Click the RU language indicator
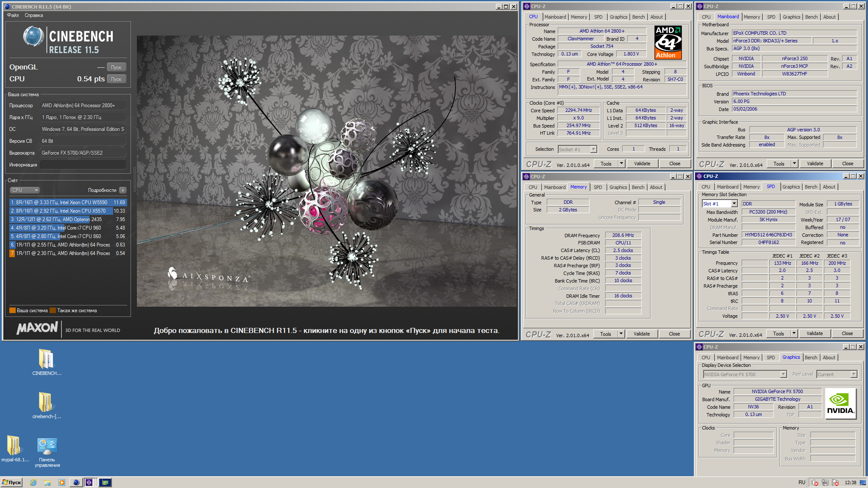The height and width of the screenshot is (488, 868). 801,482
